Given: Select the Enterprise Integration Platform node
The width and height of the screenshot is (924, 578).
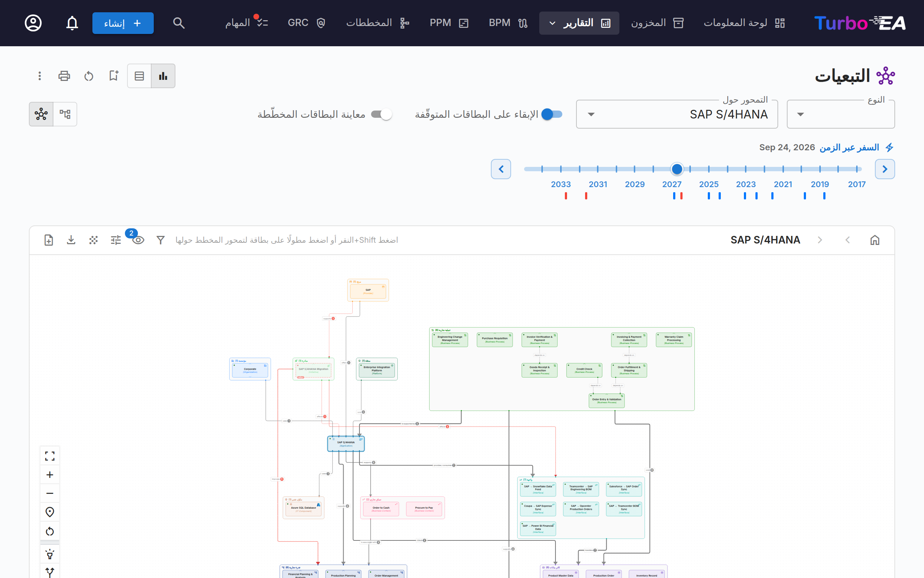Looking at the screenshot, I should click(377, 370).
